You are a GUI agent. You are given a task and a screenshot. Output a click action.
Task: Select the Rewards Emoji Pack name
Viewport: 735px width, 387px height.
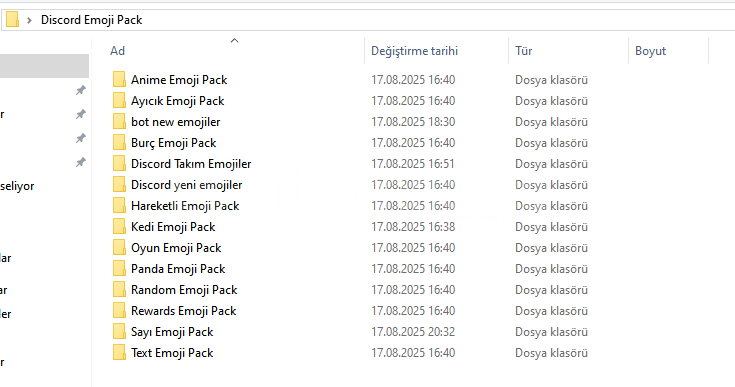[184, 311]
